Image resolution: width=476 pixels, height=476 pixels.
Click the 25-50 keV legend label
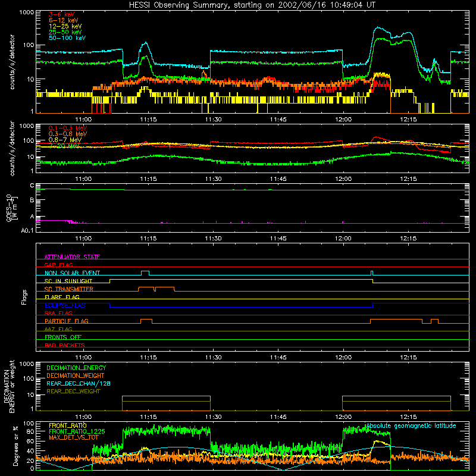tap(65, 32)
